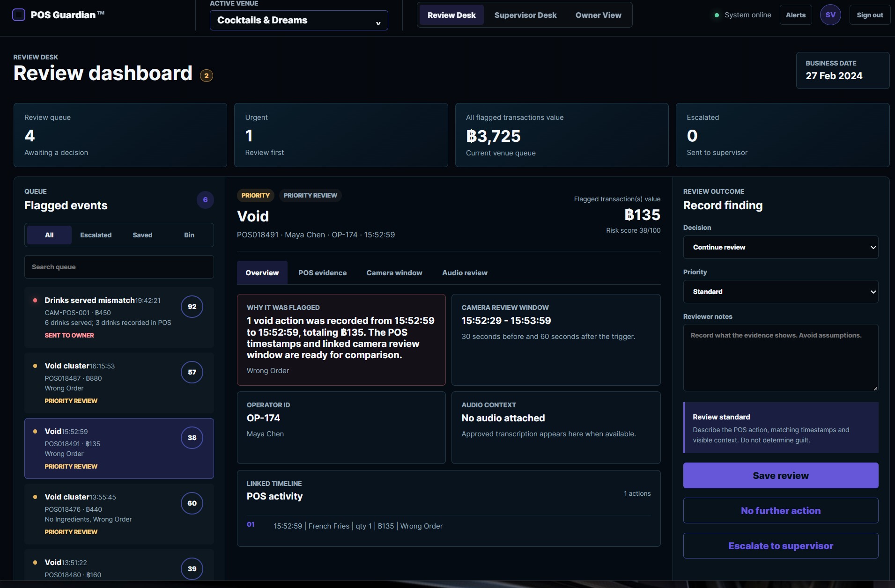The width and height of the screenshot is (895, 588).
Task: Open the Audio review tab
Action: 465,273
